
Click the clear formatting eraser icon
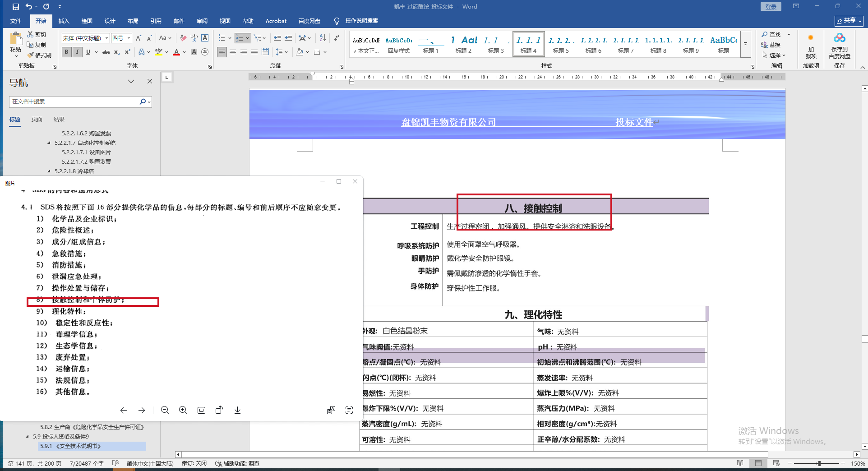point(183,38)
